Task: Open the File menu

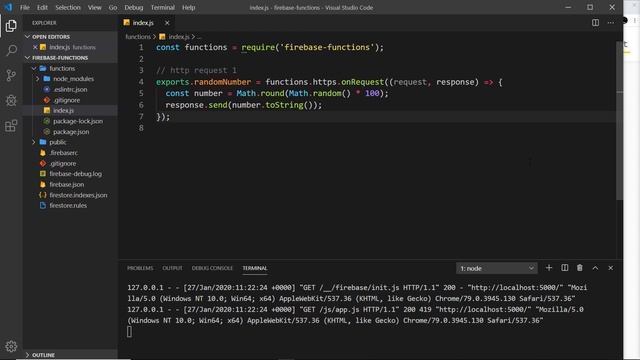Action: click(25, 7)
